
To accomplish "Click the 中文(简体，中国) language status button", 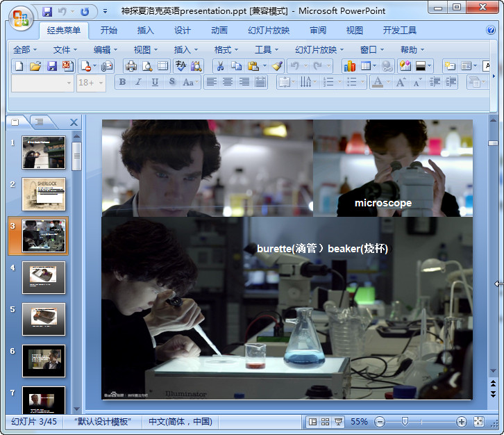I will [x=180, y=422].
